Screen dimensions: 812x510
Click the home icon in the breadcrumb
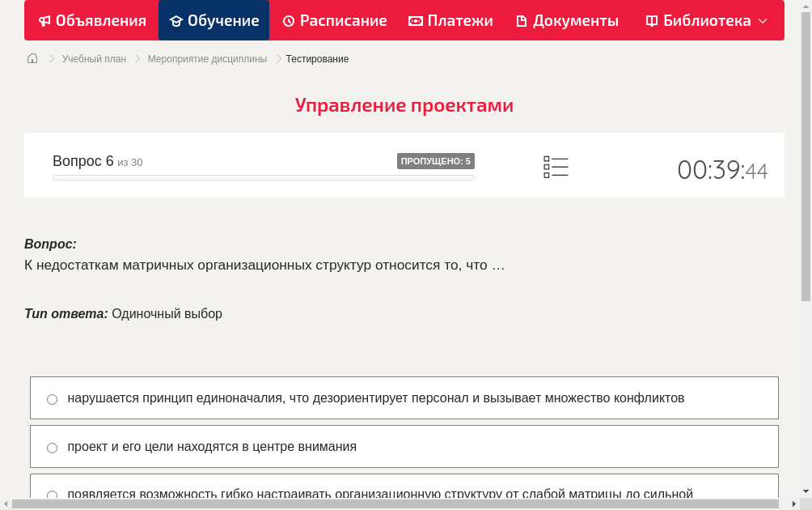pos(32,58)
